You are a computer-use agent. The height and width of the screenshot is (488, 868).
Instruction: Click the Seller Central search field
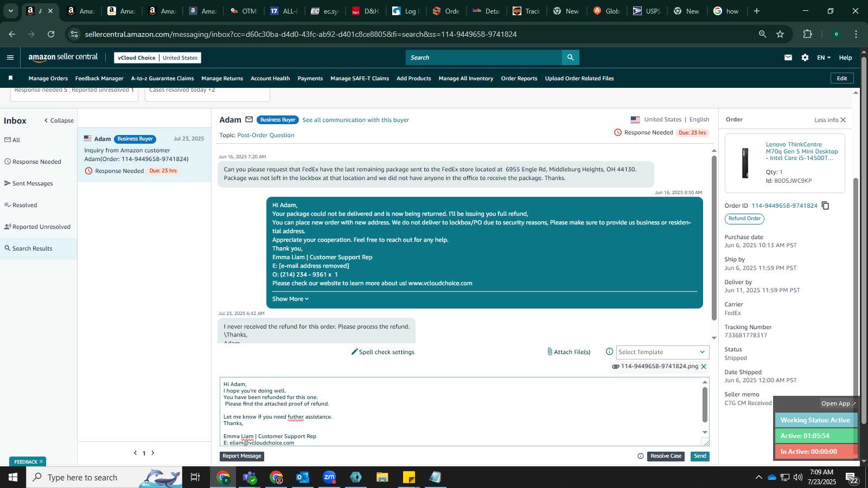484,57
